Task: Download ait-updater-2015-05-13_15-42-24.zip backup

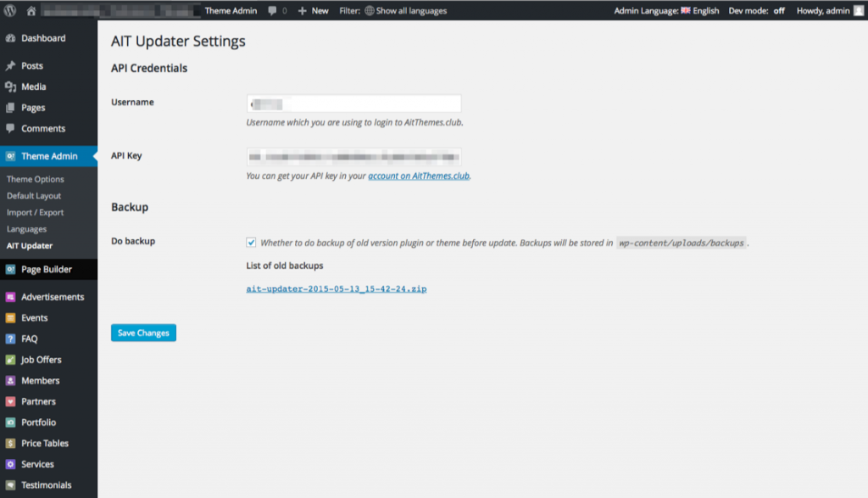Action: coord(336,288)
